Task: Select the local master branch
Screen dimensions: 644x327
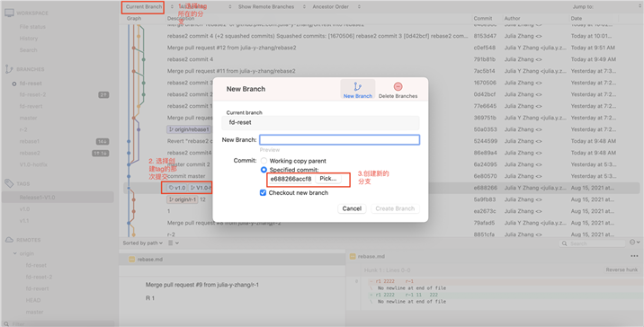Action: 29,119
